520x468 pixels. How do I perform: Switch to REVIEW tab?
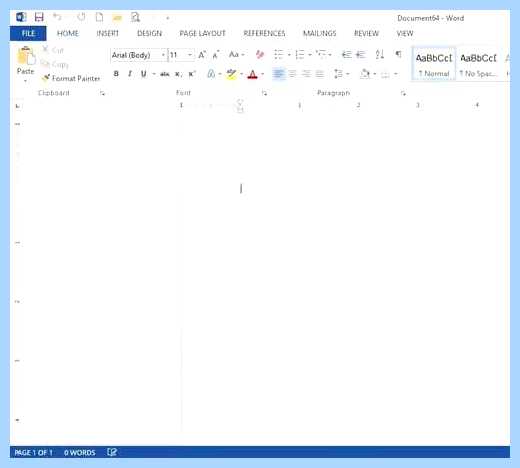[x=366, y=33]
